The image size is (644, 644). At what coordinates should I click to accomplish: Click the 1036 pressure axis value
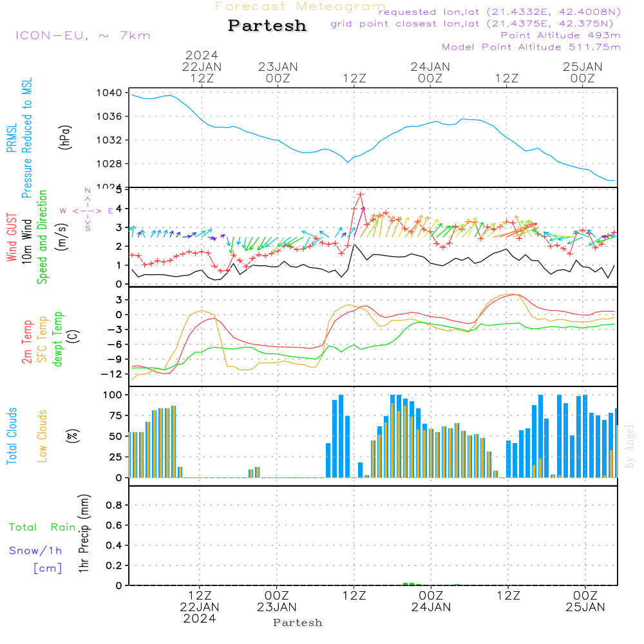109,117
